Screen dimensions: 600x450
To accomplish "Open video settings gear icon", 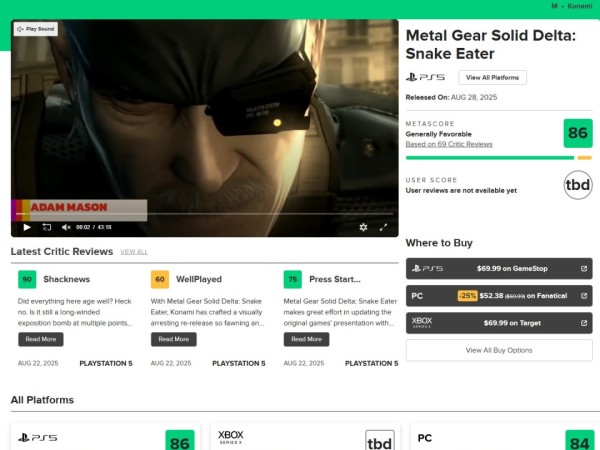I will click(363, 227).
